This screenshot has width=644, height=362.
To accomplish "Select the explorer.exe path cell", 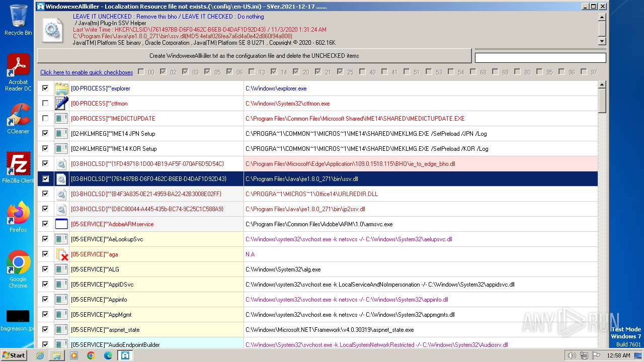I will tap(421, 88).
